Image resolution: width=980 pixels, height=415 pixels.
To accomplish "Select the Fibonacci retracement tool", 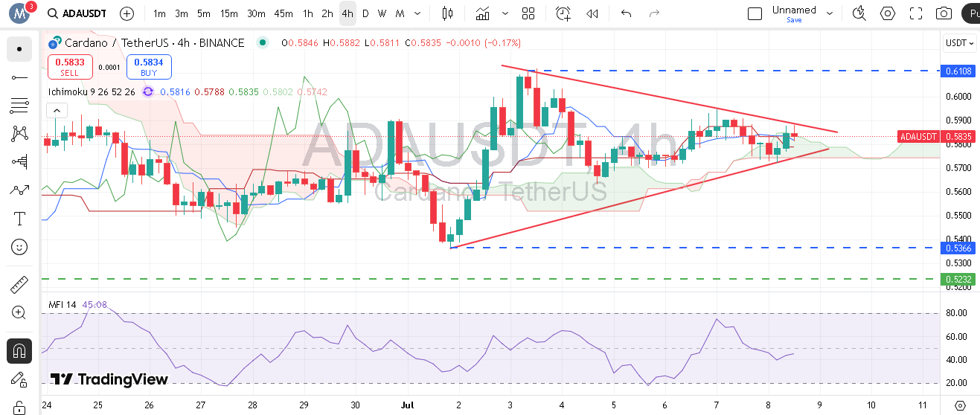I will click(19, 106).
